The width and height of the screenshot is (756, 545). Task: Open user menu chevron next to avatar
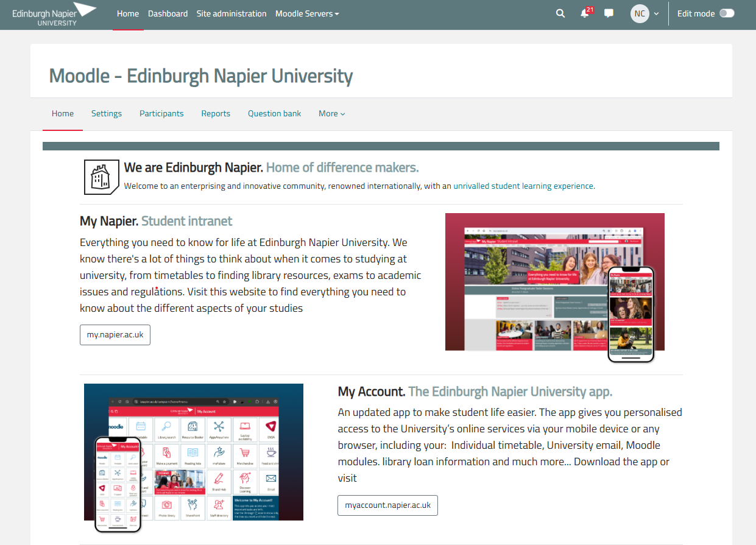pyautogui.click(x=656, y=14)
